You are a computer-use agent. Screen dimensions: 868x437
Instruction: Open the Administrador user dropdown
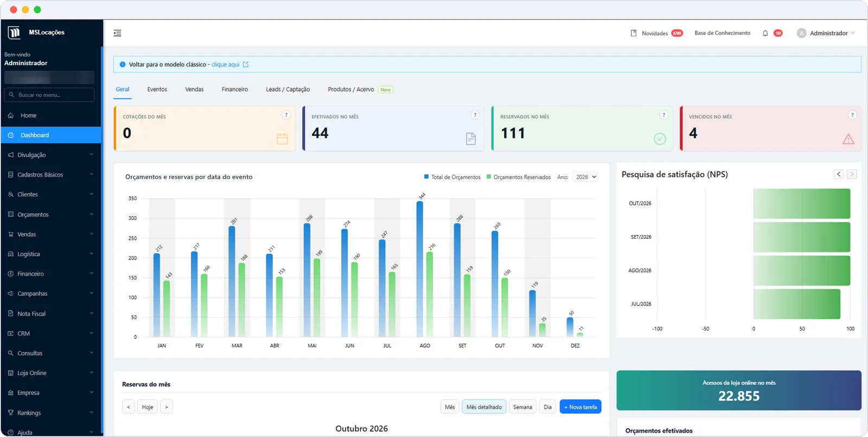pos(826,33)
